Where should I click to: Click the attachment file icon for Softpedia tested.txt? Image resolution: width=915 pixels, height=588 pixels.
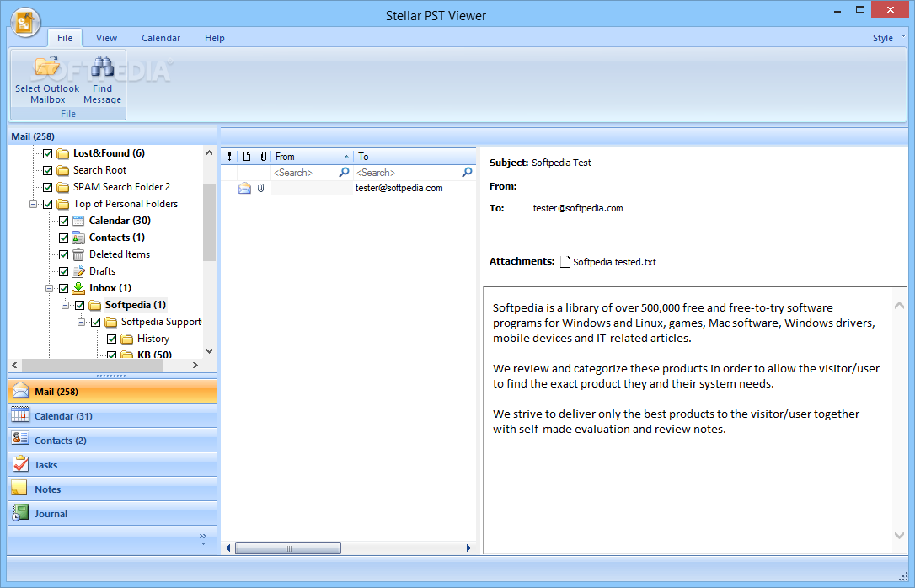pyautogui.click(x=565, y=262)
